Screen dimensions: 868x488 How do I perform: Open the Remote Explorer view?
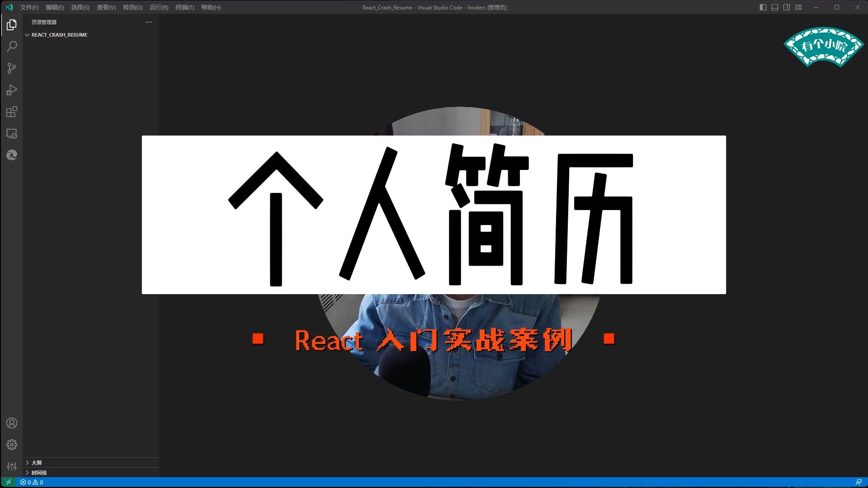[12, 134]
